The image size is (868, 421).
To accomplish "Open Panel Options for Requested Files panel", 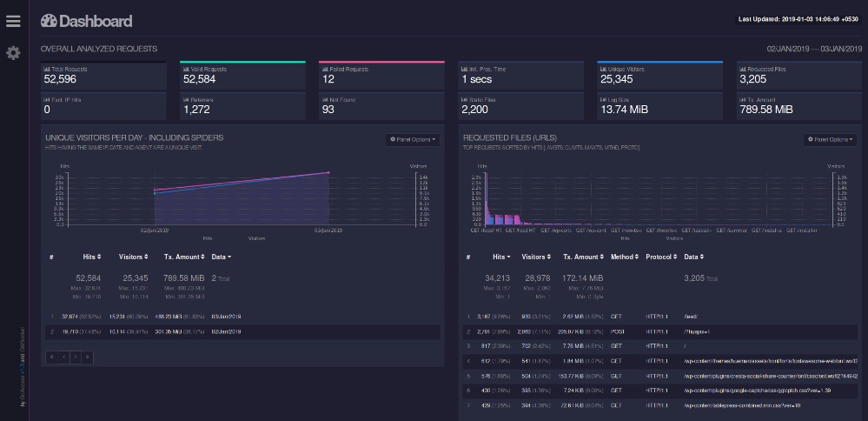I will coord(830,139).
